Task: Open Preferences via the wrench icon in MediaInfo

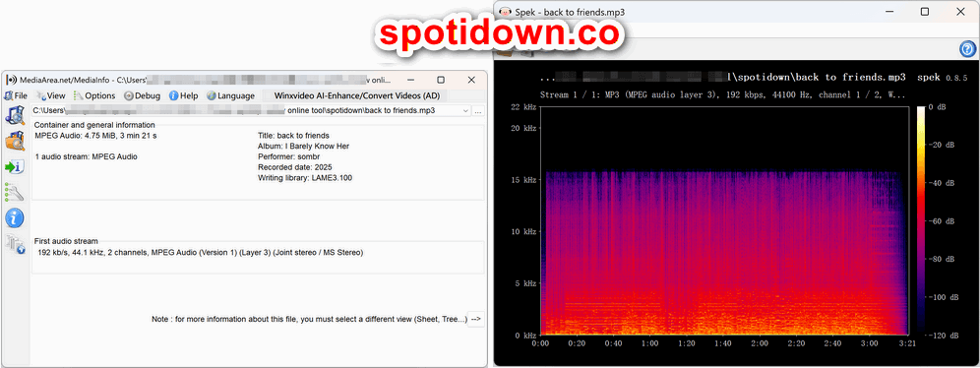Action: click(x=15, y=192)
